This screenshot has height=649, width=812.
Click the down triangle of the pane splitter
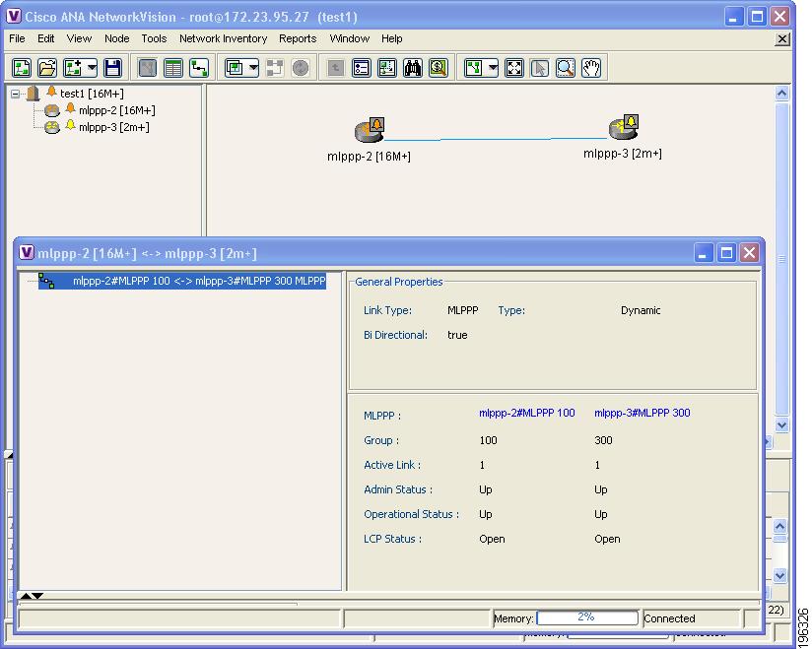(x=37, y=596)
